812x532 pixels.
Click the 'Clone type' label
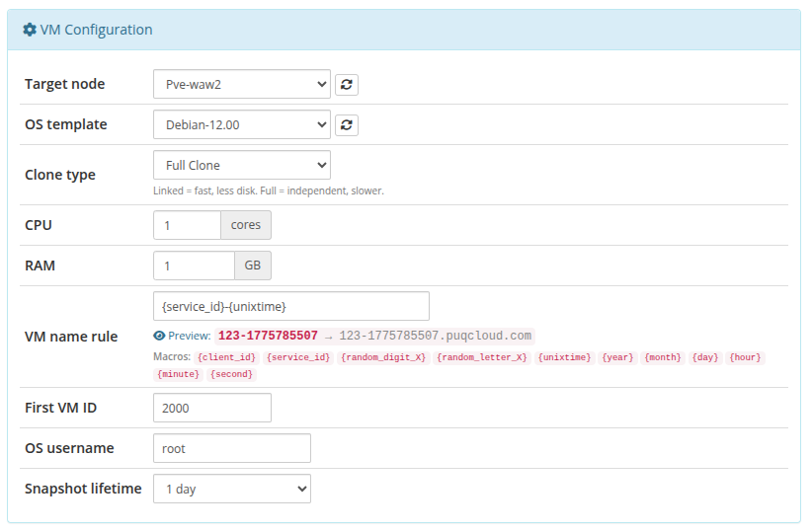60,175
